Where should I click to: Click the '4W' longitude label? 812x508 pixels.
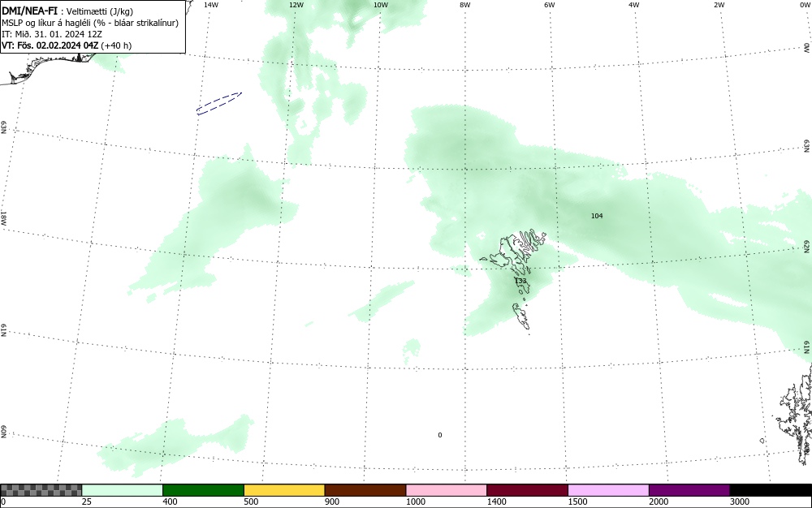[x=634, y=5]
